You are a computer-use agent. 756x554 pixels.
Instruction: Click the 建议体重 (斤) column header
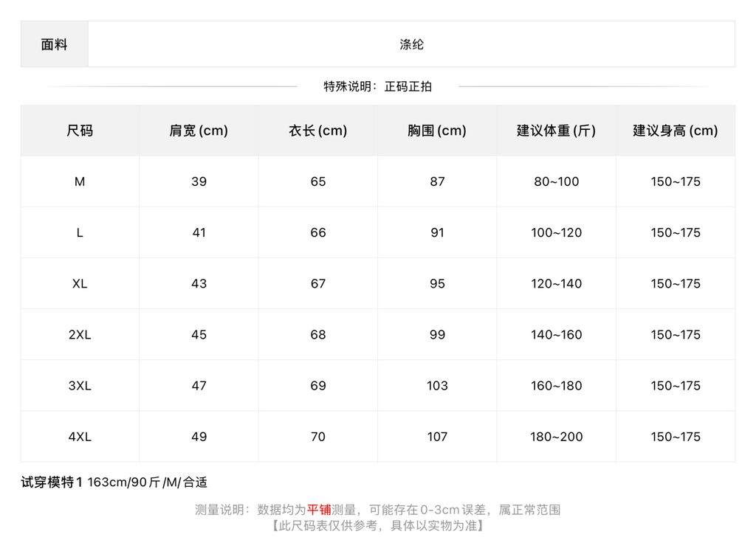(x=557, y=131)
